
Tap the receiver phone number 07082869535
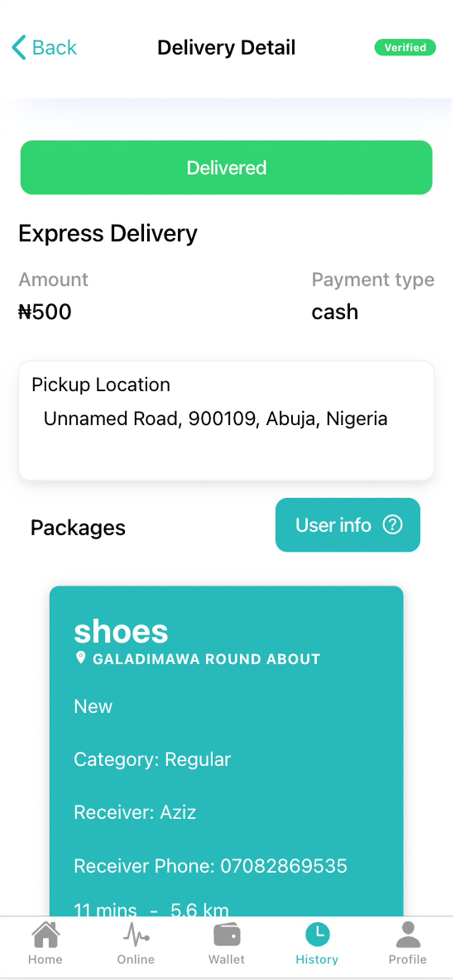(284, 866)
